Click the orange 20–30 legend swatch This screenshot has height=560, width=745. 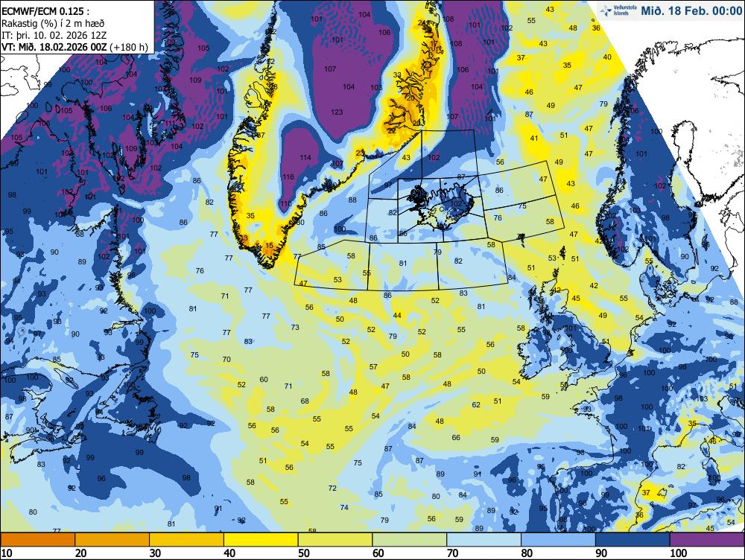pos(112,540)
